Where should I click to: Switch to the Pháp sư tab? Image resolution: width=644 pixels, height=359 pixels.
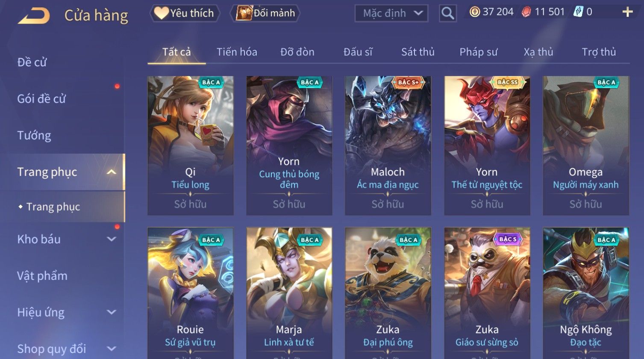478,52
